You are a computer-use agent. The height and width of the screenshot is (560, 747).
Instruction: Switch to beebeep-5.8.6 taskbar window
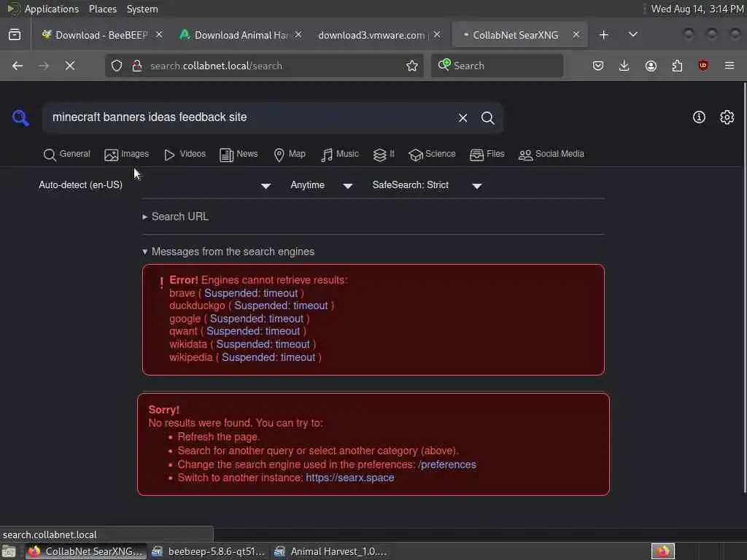208,551
